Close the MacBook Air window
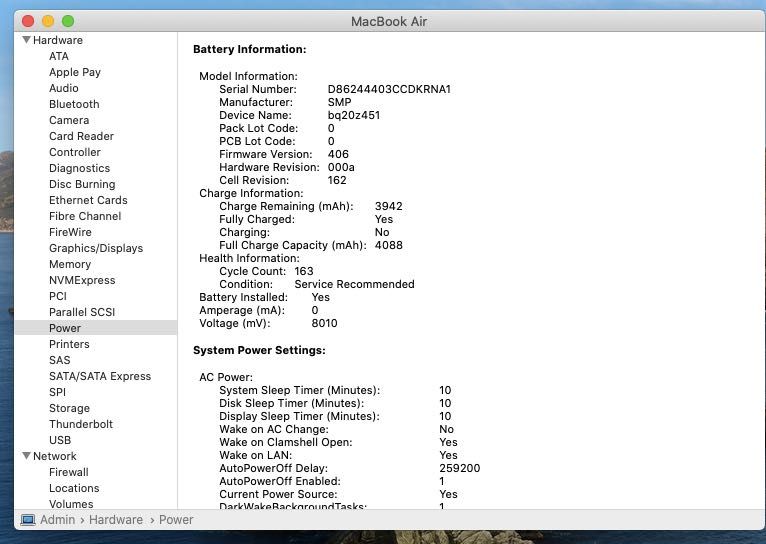Viewport: 766px width, 544px height. [28, 21]
